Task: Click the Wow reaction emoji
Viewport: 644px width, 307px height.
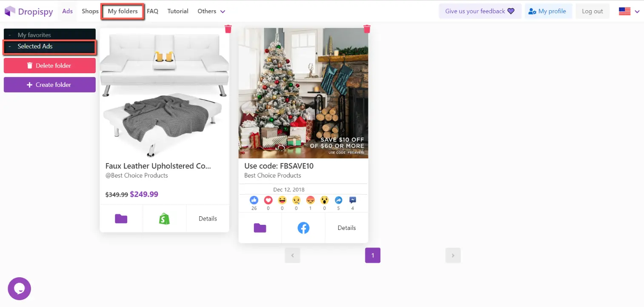Action: coord(325,200)
